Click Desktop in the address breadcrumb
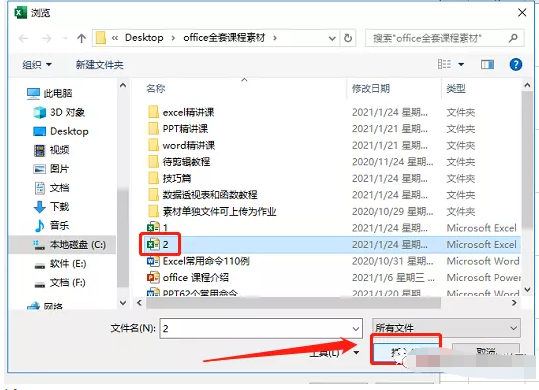This screenshot has width=539, height=390. [x=144, y=38]
